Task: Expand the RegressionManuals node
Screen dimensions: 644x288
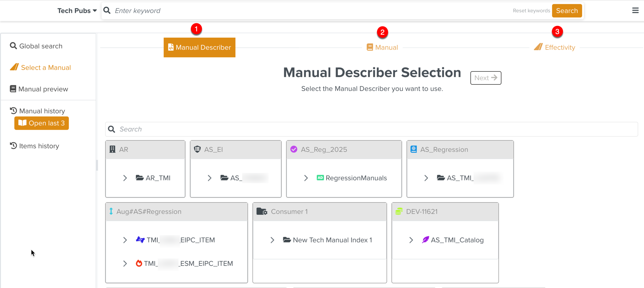Action: (x=306, y=178)
